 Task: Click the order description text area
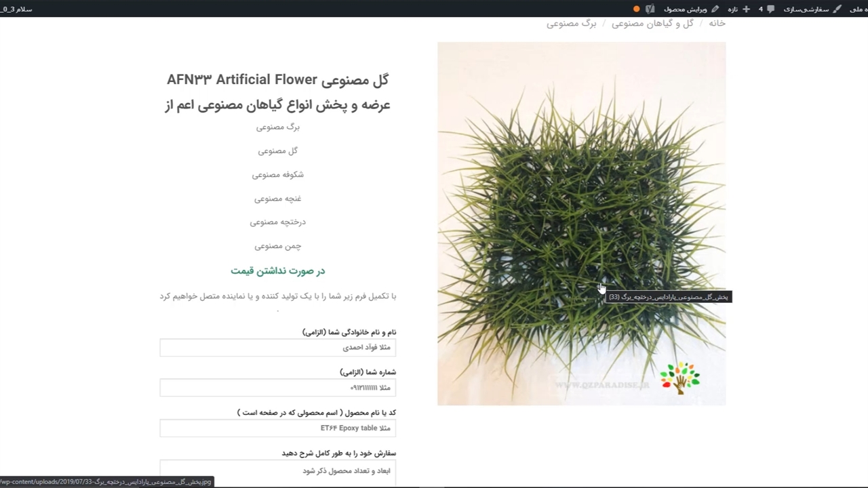[277, 471]
